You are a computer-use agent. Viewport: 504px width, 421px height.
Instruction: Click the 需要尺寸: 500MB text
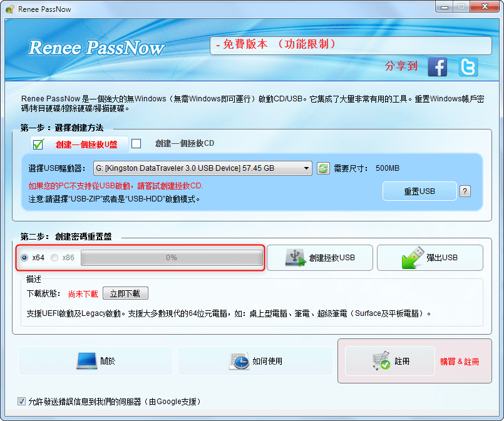(366, 168)
